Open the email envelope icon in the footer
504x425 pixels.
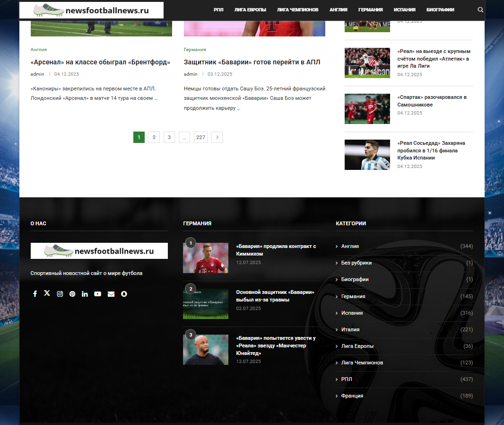coord(111,294)
